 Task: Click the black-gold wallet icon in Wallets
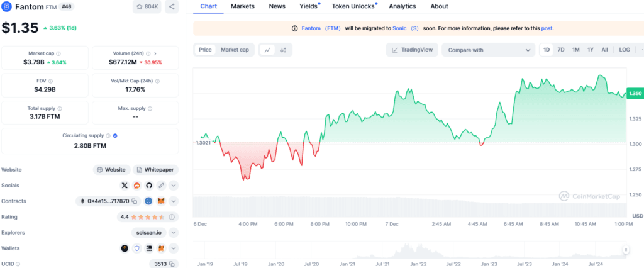coord(125,248)
